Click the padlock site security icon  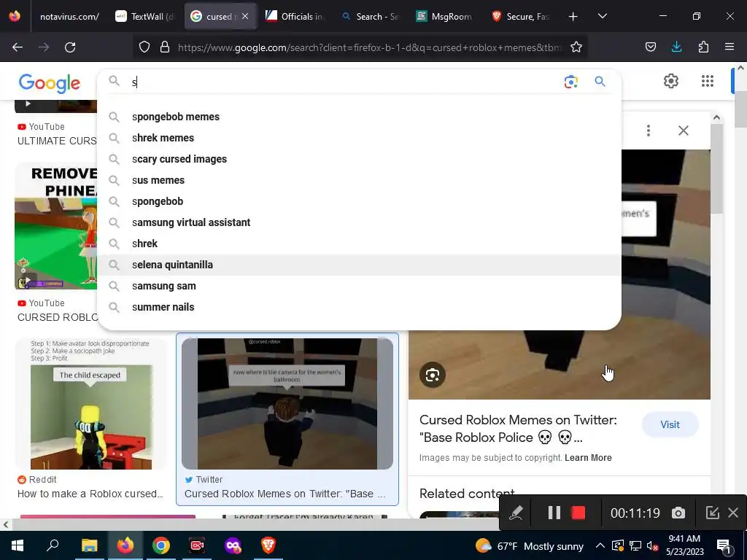(x=165, y=47)
